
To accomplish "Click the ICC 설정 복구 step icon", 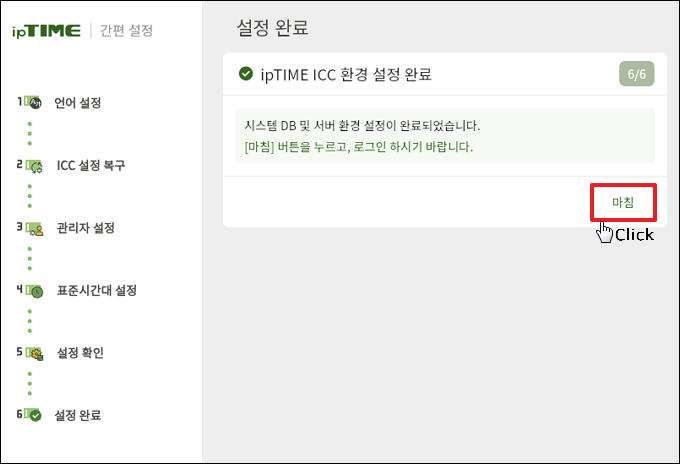I will 33,165.
